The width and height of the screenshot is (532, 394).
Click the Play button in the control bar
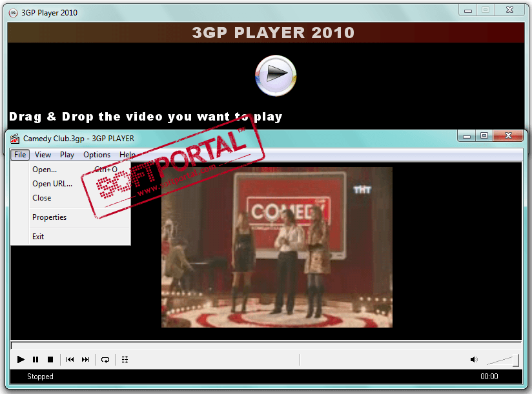tap(21, 359)
